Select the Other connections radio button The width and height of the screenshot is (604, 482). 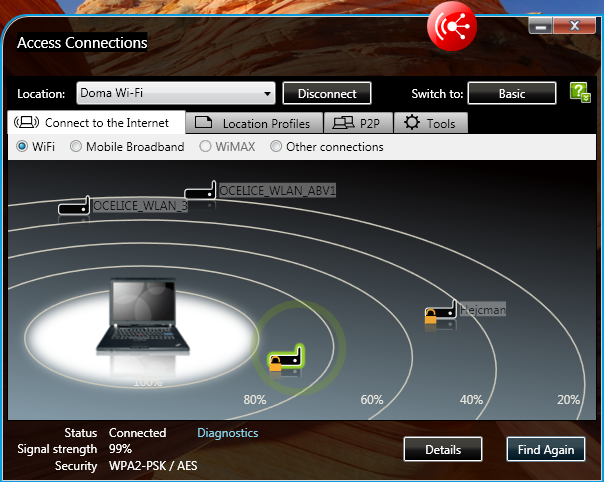(x=276, y=147)
